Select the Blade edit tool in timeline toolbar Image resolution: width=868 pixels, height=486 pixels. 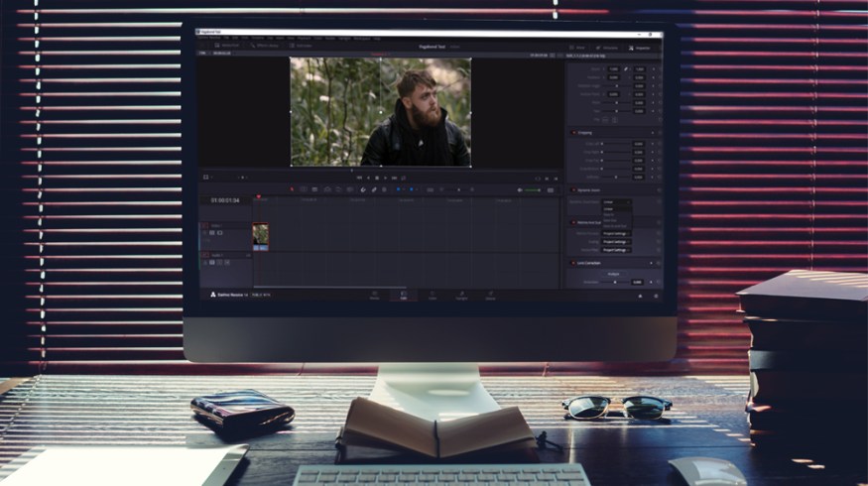click(315, 189)
